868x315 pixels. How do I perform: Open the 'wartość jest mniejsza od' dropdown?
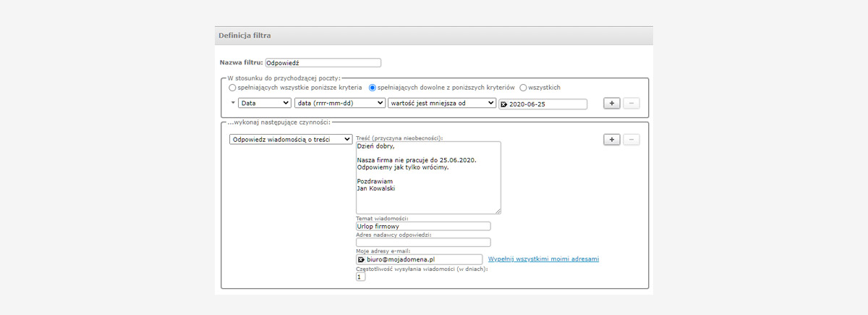(442, 104)
